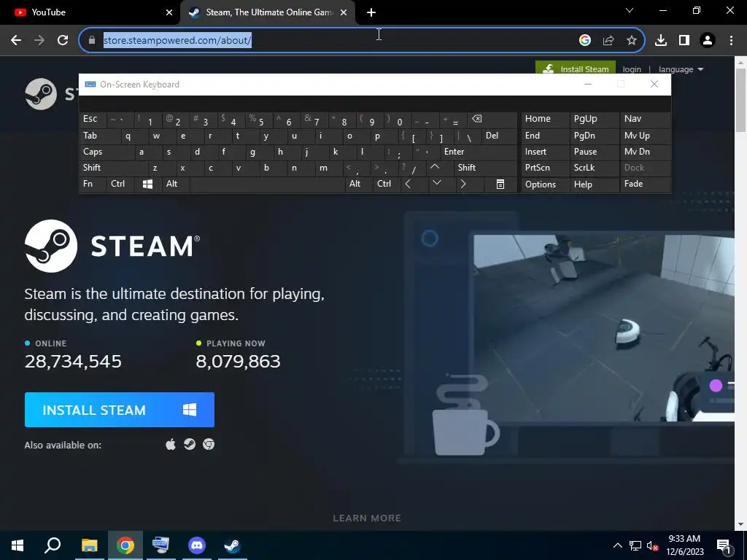Click the large Steam logo
Viewport: 747px width, 560px height.
point(112,246)
